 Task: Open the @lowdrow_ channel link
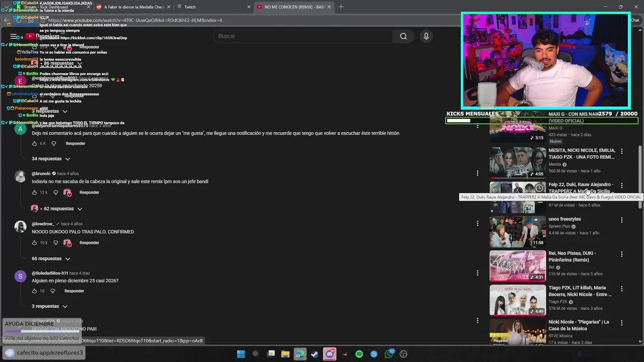tap(43, 224)
